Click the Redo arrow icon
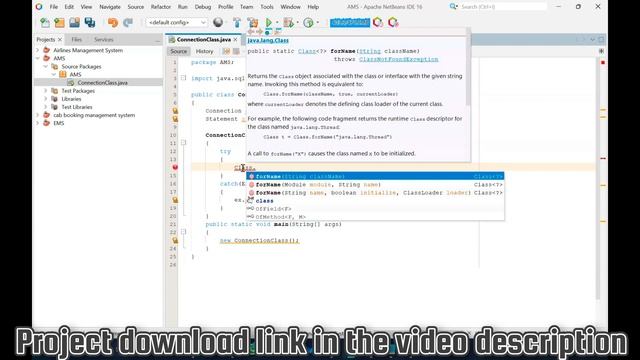 pyautogui.click(x=128, y=22)
